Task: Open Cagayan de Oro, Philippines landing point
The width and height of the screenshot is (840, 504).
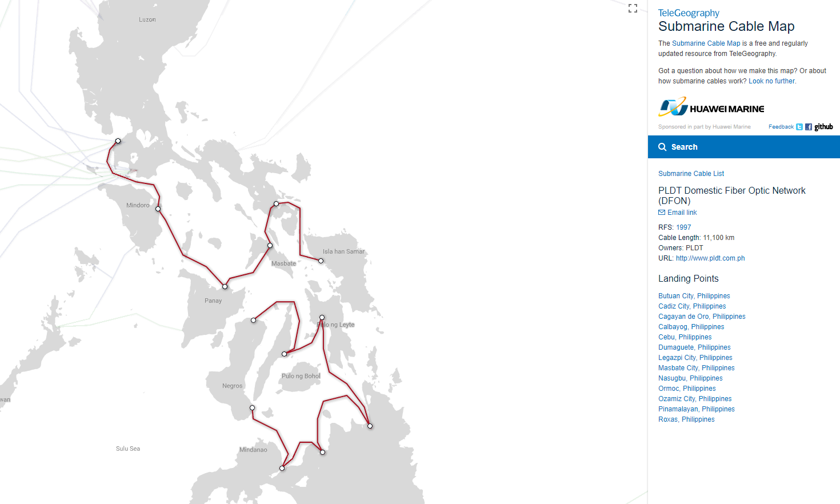Action: [x=702, y=317]
